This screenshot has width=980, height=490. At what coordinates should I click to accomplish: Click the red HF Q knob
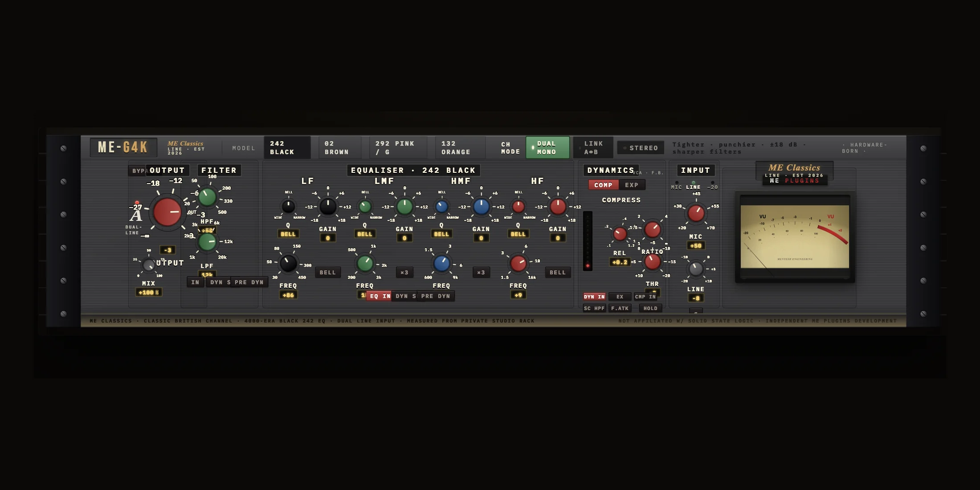pyautogui.click(x=518, y=206)
